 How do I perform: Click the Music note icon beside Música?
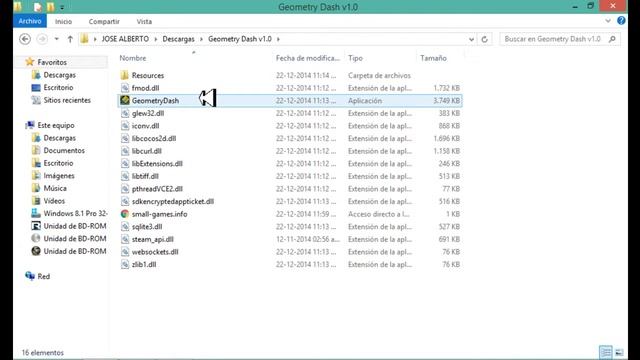click(x=36, y=189)
